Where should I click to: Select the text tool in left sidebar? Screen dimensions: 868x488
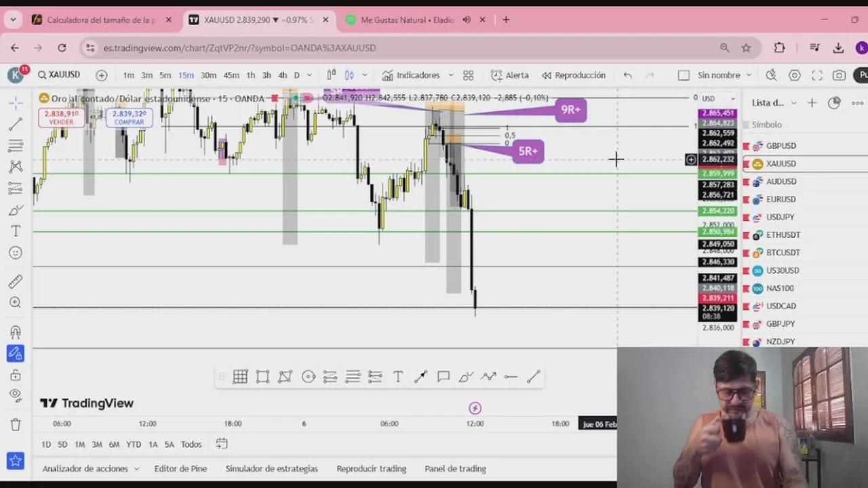coord(16,231)
